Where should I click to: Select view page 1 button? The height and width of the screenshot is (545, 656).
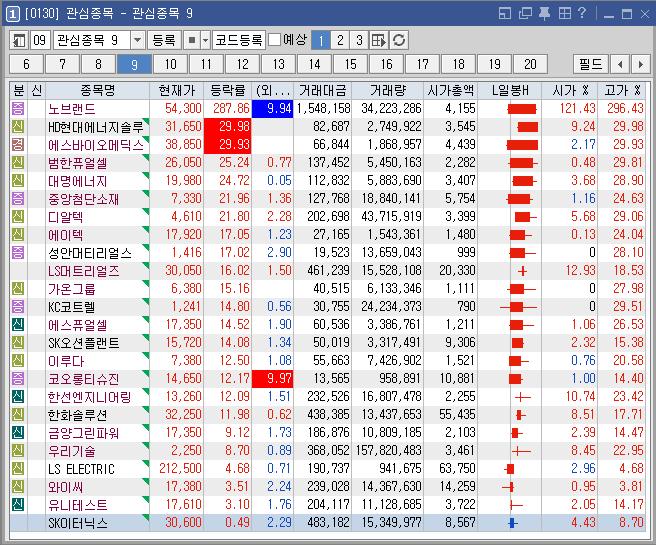coord(321,41)
